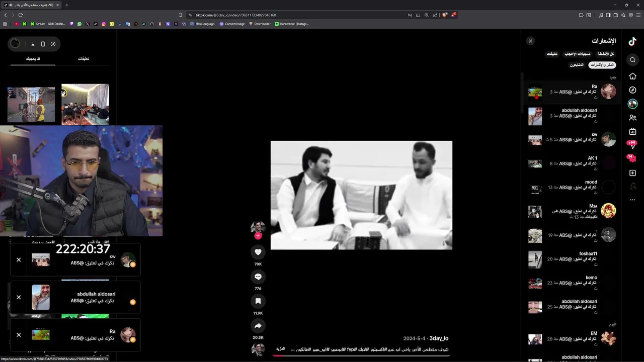644x362 pixels.
Task: Click the upload plus icon in sidebar
Action: coord(632,173)
